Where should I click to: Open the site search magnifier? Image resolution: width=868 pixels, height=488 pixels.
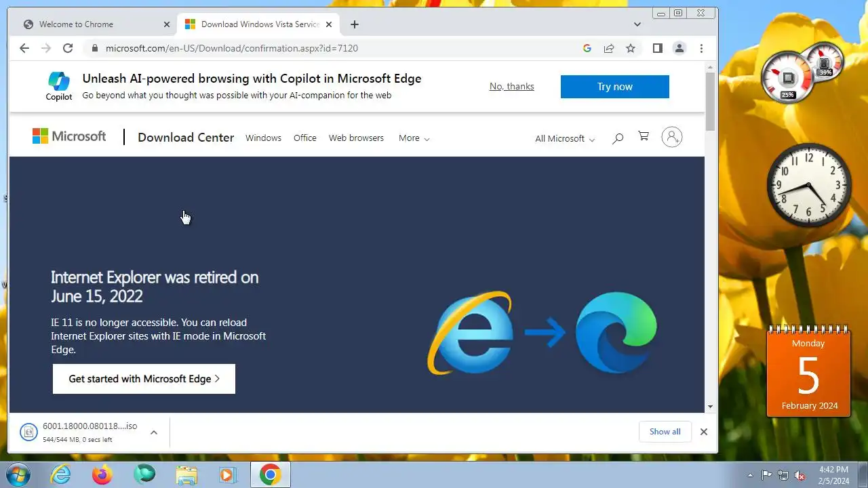(618, 138)
